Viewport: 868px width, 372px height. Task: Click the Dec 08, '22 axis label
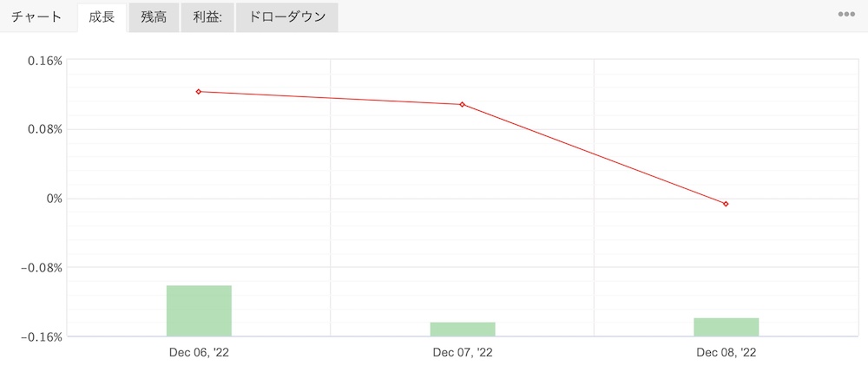726,353
